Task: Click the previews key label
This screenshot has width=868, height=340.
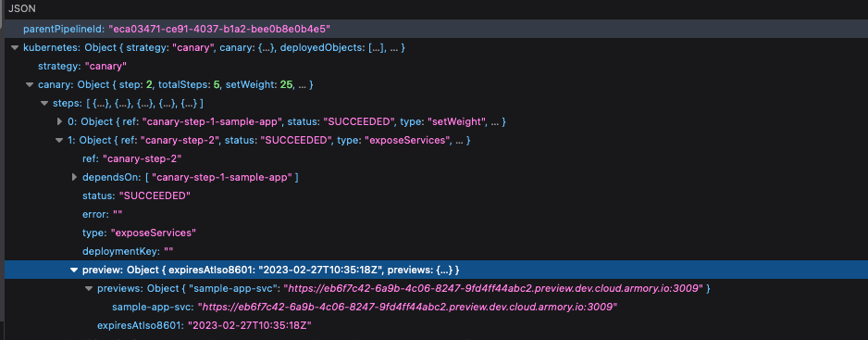Action: (x=120, y=288)
